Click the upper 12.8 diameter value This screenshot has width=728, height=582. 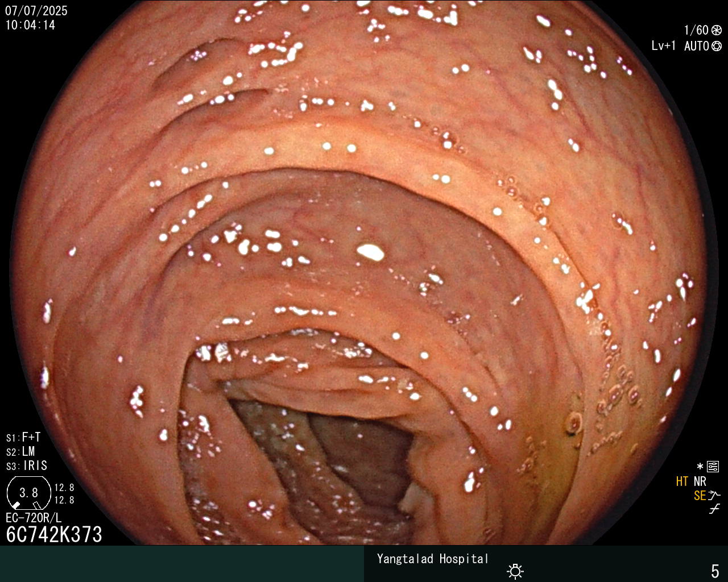pos(64,488)
